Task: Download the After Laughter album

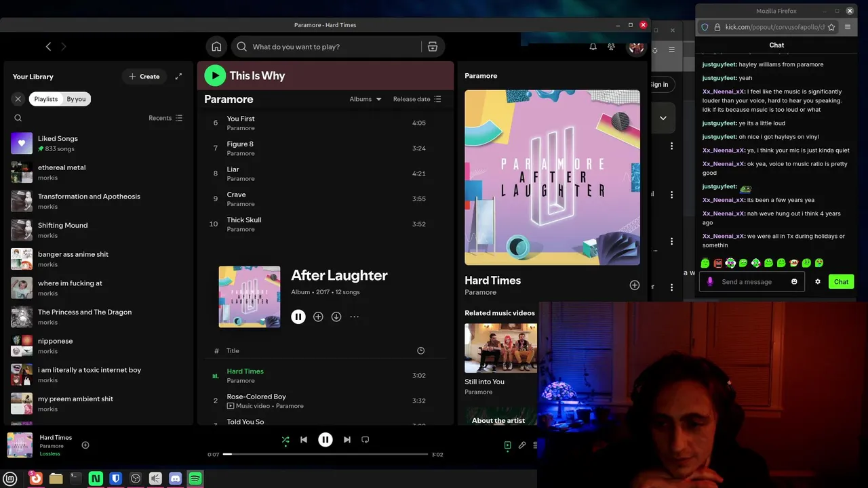Action: 336,317
